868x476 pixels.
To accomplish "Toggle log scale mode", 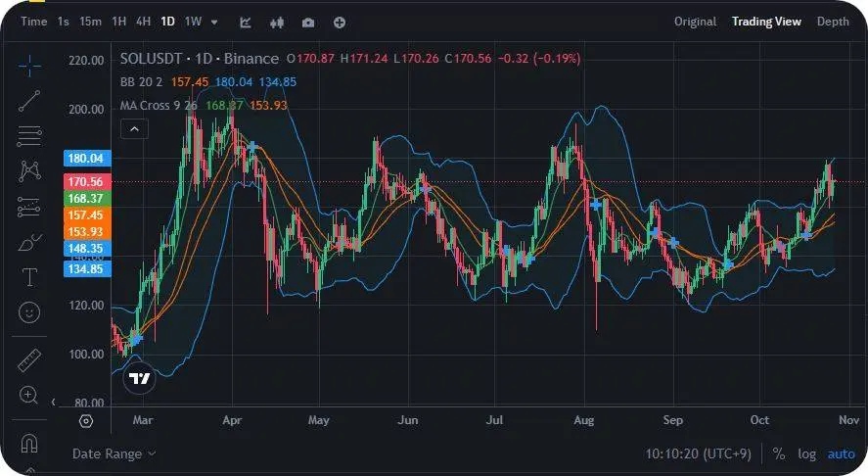I will coord(806,453).
